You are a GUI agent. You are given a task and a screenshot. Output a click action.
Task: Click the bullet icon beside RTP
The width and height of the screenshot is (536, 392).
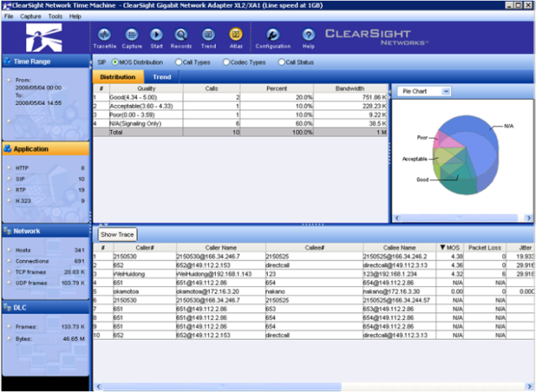tap(9, 190)
